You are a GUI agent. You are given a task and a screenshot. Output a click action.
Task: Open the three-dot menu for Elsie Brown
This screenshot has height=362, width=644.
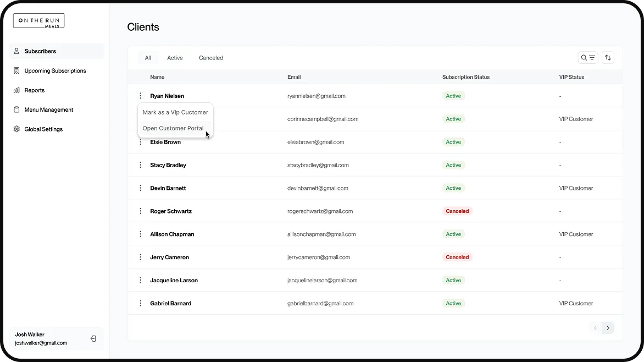point(141,142)
